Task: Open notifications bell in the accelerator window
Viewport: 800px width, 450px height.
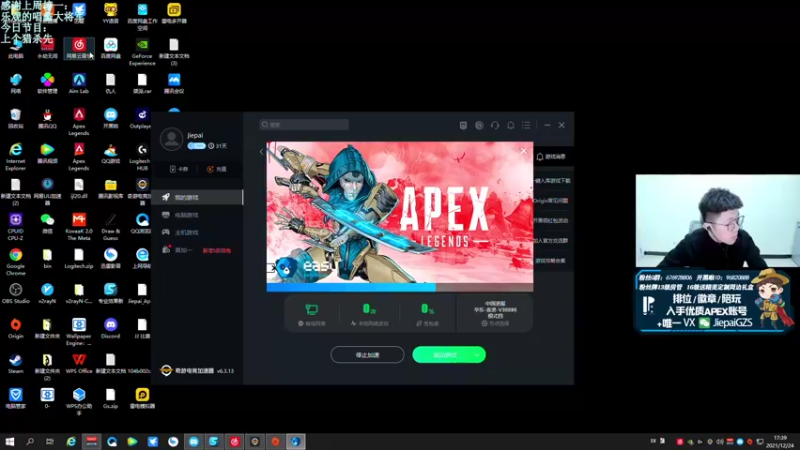Action: pyautogui.click(x=510, y=125)
